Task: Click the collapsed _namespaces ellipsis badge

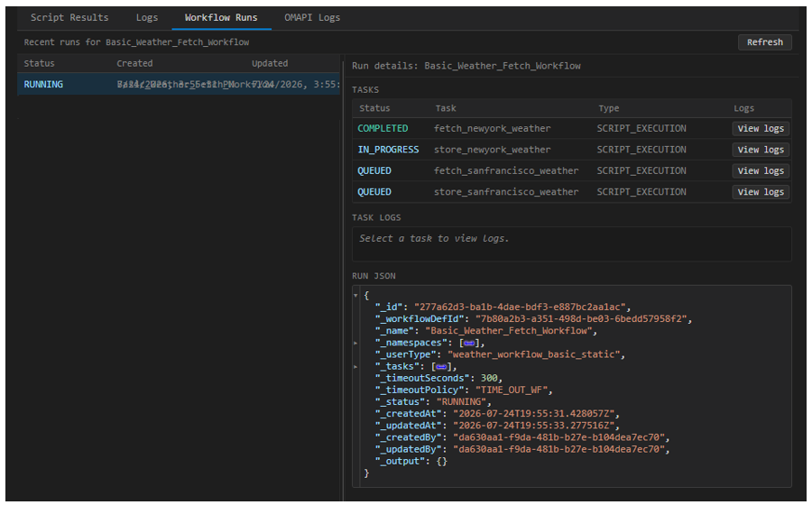Action: (469, 343)
